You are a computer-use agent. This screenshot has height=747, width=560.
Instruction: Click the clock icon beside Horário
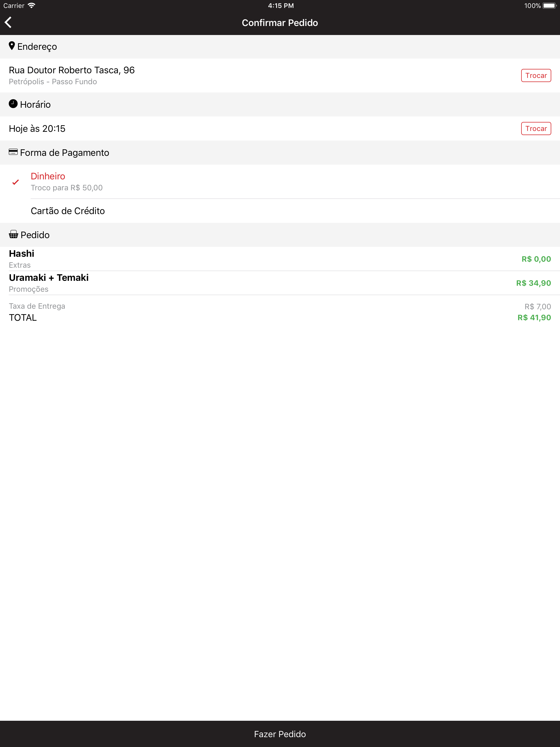pos(13,104)
